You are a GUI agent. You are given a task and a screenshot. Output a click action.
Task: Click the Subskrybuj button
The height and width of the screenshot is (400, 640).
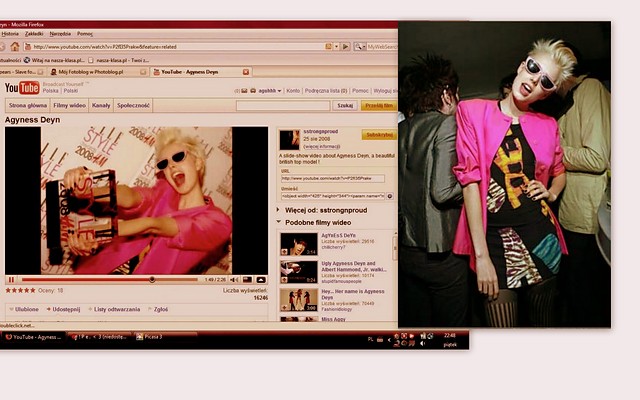[x=379, y=135]
